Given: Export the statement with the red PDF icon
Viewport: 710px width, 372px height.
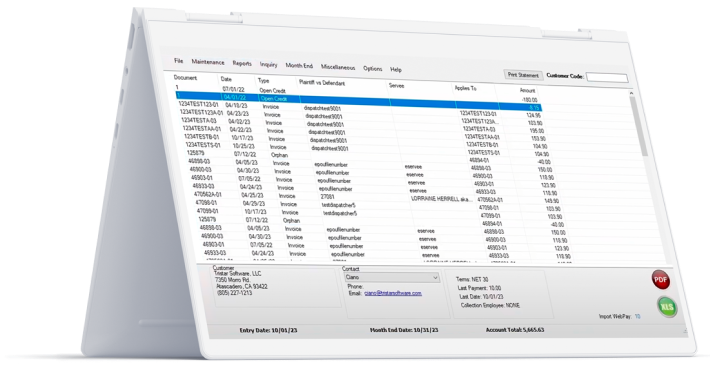Looking at the screenshot, I should (x=660, y=279).
